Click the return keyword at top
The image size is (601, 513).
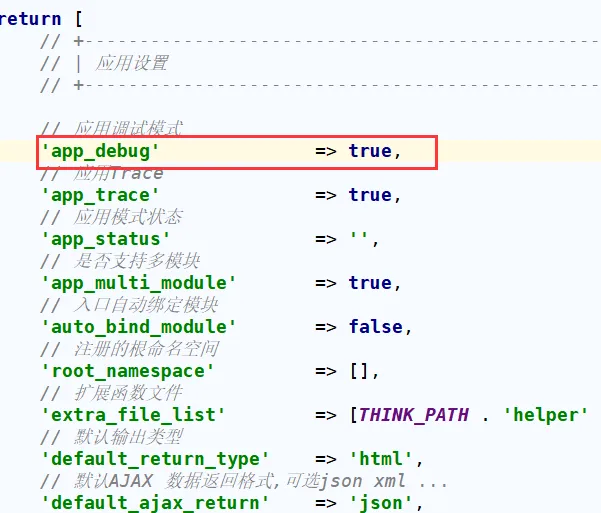click(x=28, y=19)
